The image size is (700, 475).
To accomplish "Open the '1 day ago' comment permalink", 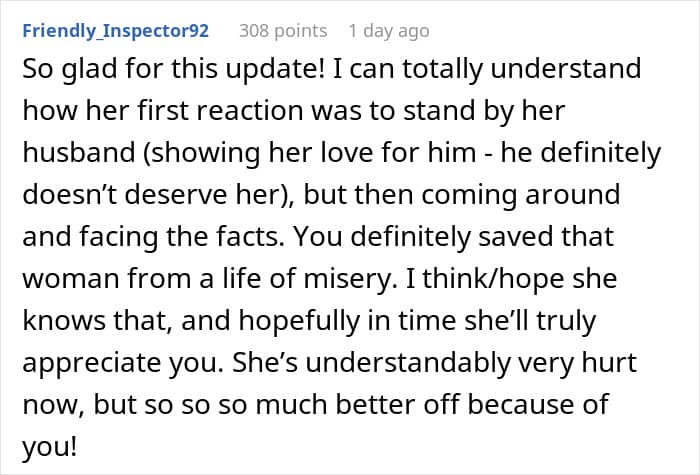I will tap(389, 31).
